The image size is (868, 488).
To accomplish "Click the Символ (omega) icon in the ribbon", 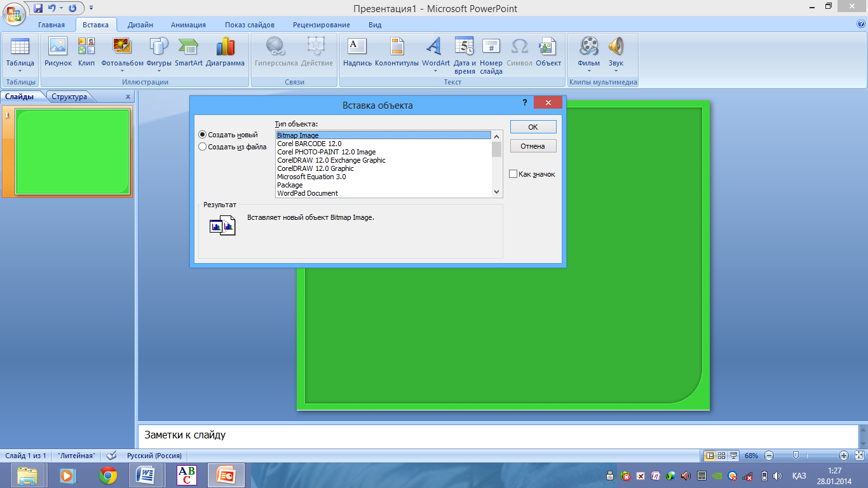I will [519, 51].
